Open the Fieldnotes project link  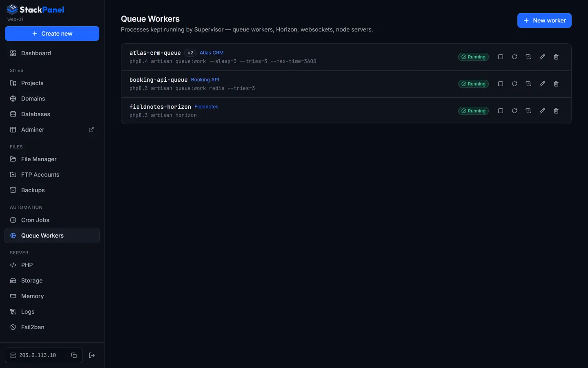click(206, 107)
